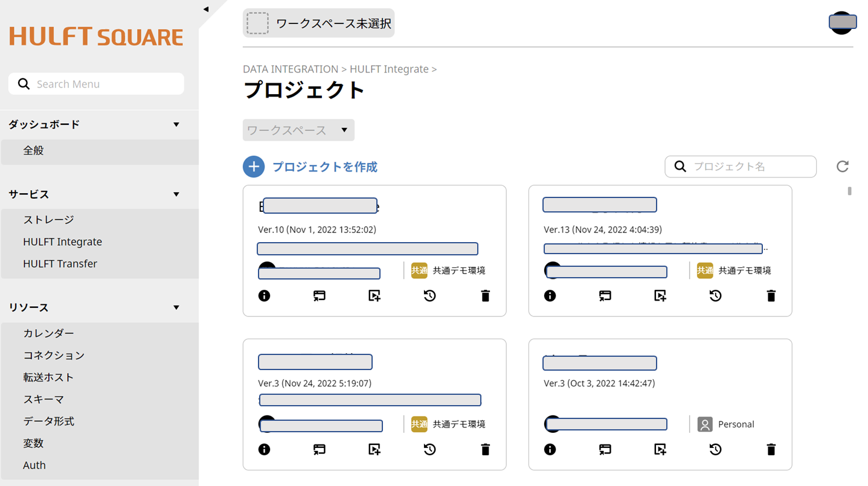Open the ワークスペース未選択 workspace selector
This screenshot has height=486, width=868.
tap(318, 24)
